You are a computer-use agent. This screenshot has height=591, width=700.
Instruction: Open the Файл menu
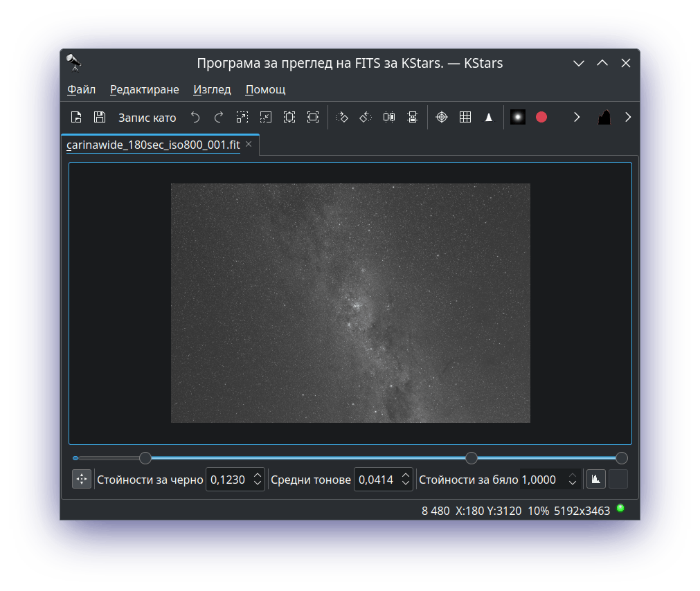click(x=81, y=90)
